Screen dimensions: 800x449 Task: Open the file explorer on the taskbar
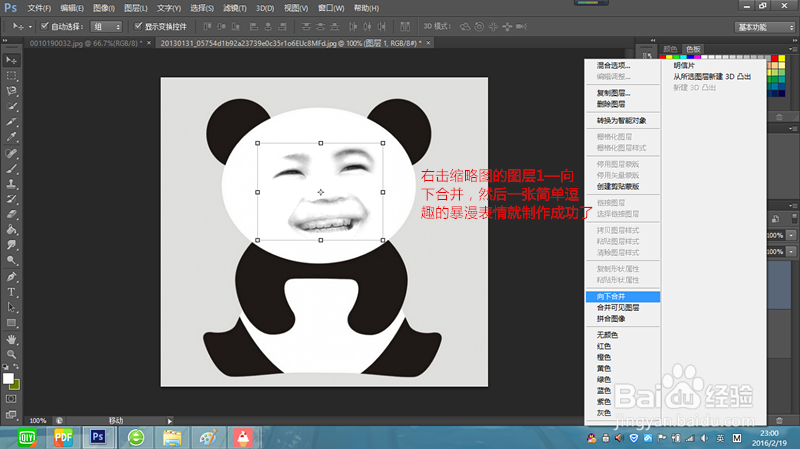pos(172,437)
